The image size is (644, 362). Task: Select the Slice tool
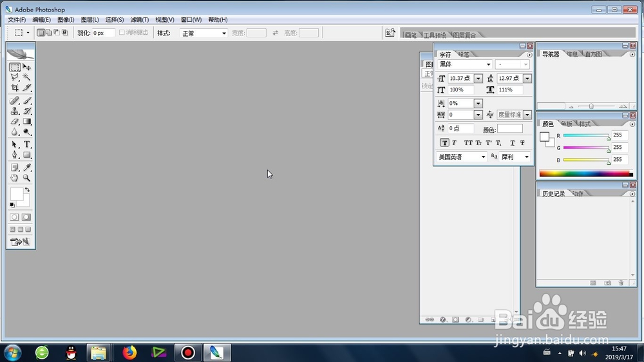(26, 88)
